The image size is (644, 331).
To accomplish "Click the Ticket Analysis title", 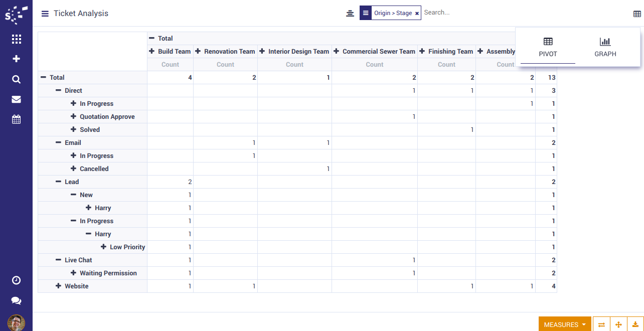I will (81, 14).
